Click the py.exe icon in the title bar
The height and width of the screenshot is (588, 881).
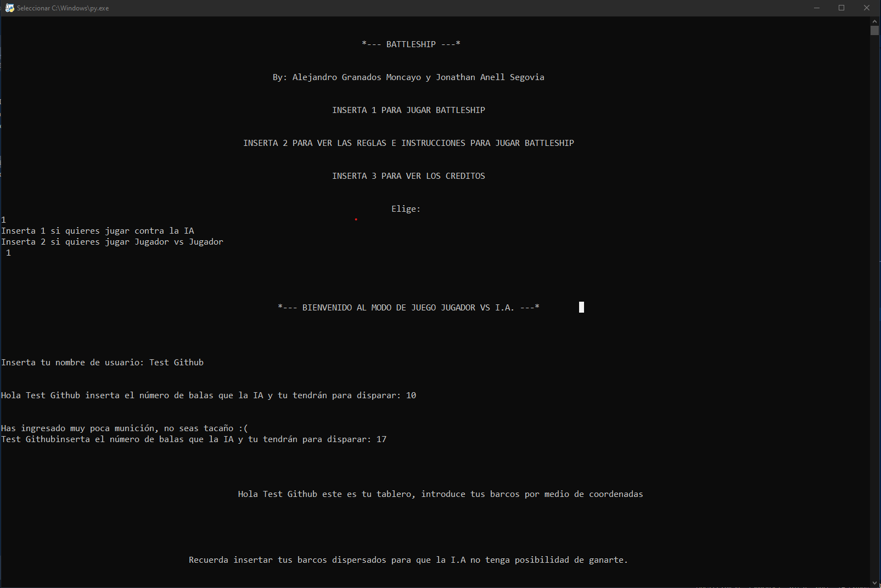(x=9, y=8)
